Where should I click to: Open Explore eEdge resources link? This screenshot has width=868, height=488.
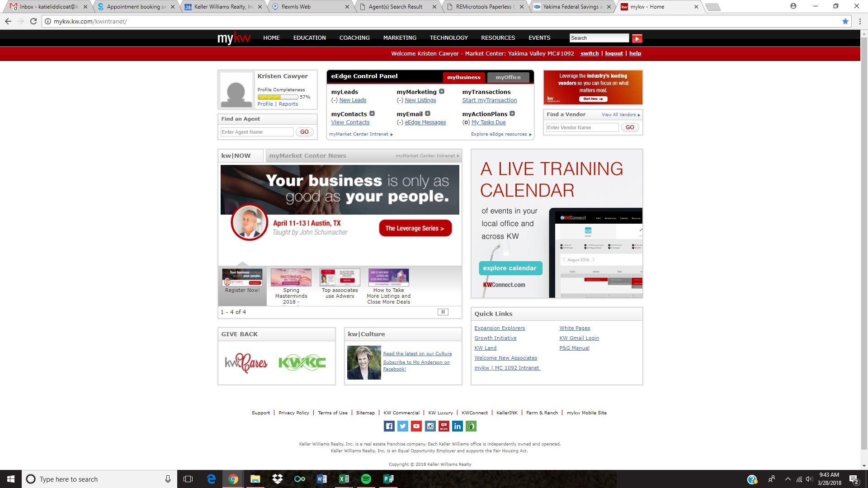[501, 134]
